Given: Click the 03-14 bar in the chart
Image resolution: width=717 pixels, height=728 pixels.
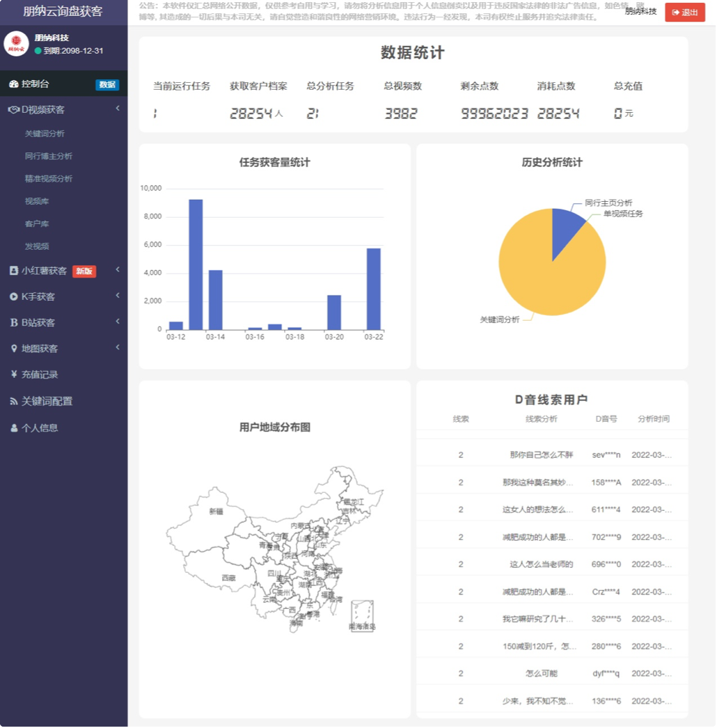Looking at the screenshot, I should point(216,300).
